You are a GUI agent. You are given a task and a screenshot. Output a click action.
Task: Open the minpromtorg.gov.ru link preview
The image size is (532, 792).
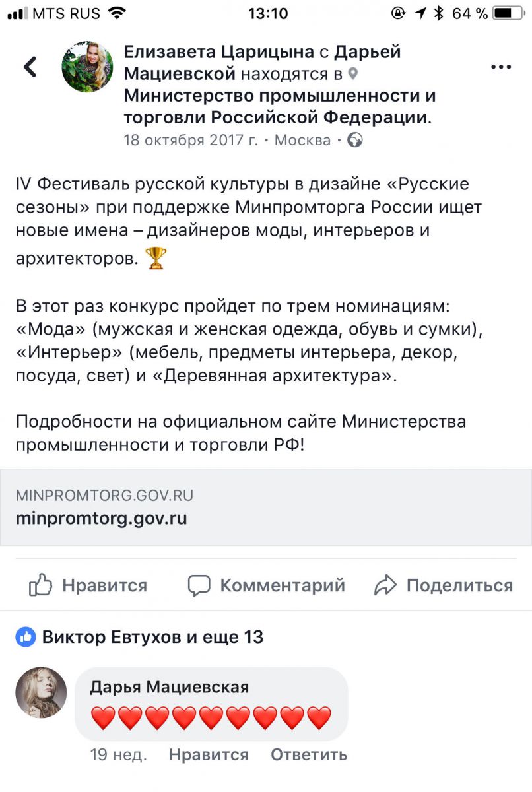(x=265, y=507)
